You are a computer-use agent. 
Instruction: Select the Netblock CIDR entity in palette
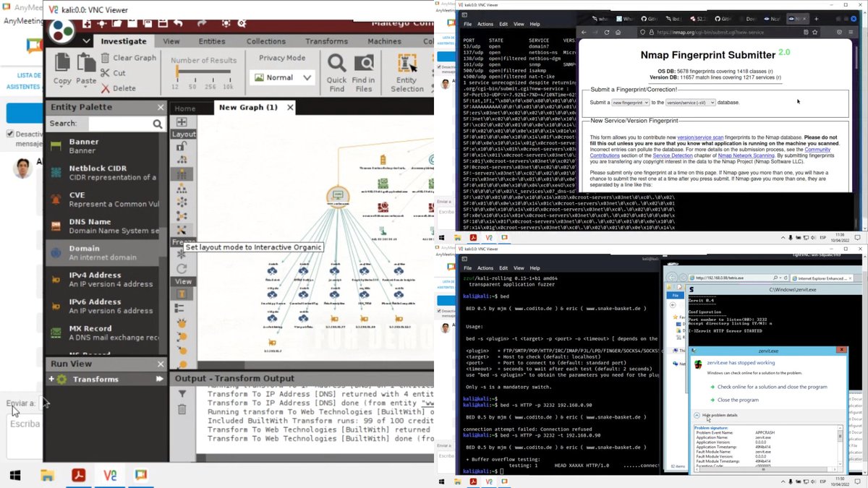pos(103,172)
